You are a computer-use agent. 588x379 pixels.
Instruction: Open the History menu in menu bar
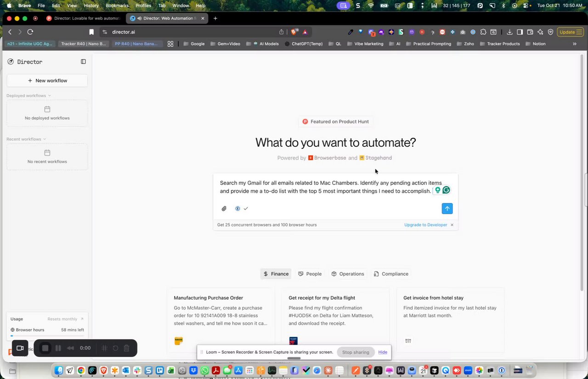91,6
